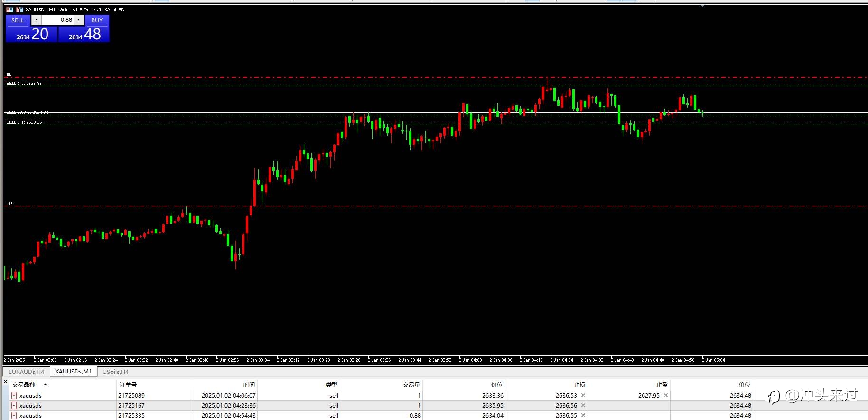This screenshot has width=868, height=420.
Task: Toggle the one-click trading panel icon
Action: coord(9,9)
